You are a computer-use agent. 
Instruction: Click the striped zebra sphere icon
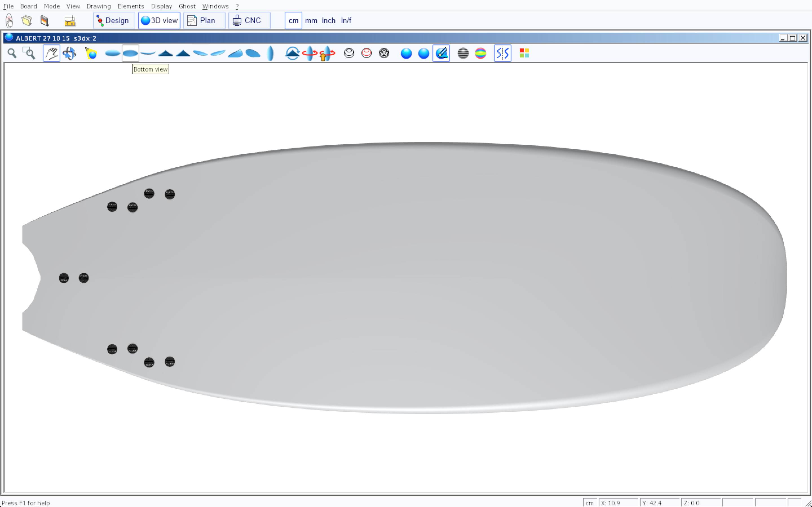tap(463, 53)
